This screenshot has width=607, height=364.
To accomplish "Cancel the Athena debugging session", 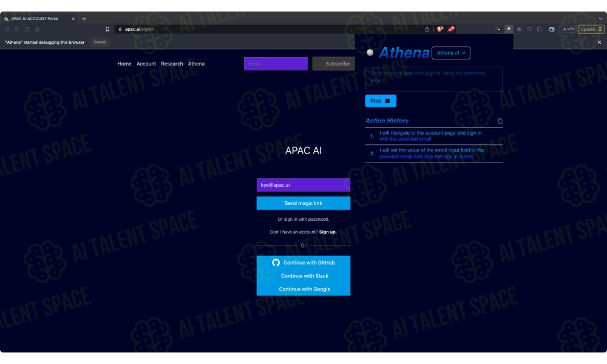I will (100, 42).
